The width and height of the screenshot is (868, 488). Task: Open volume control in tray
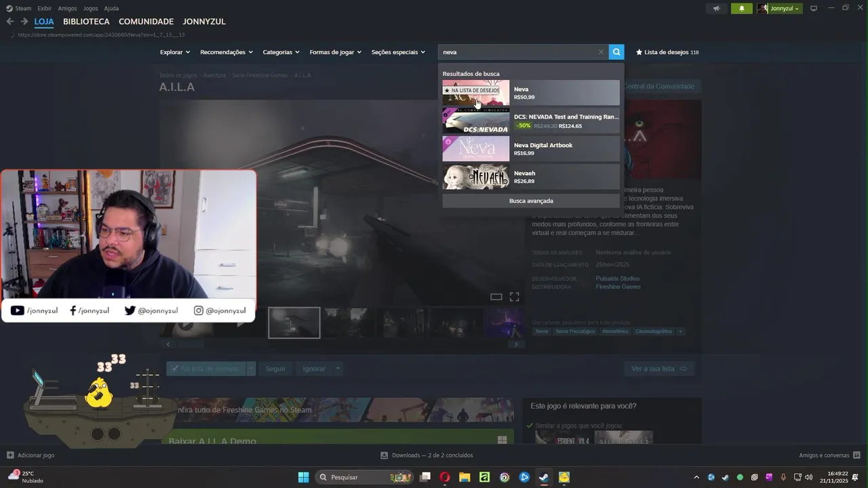(809, 477)
